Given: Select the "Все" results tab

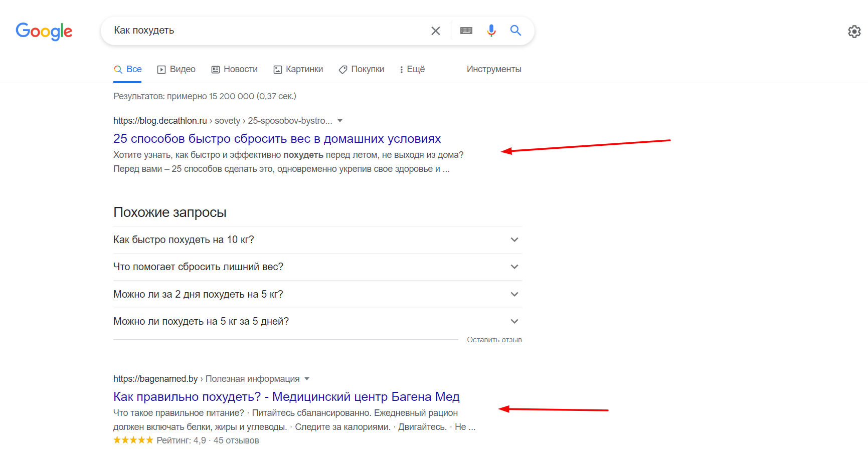Looking at the screenshot, I should pos(127,69).
